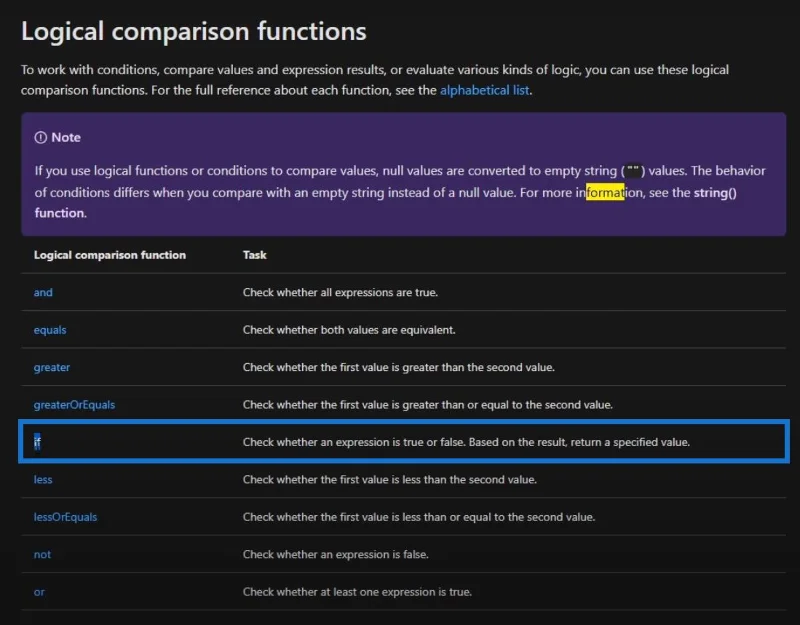Click 'Check whether all expressions are true.'
This screenshot has width=800, height=625.
click(x=340, y=292)
